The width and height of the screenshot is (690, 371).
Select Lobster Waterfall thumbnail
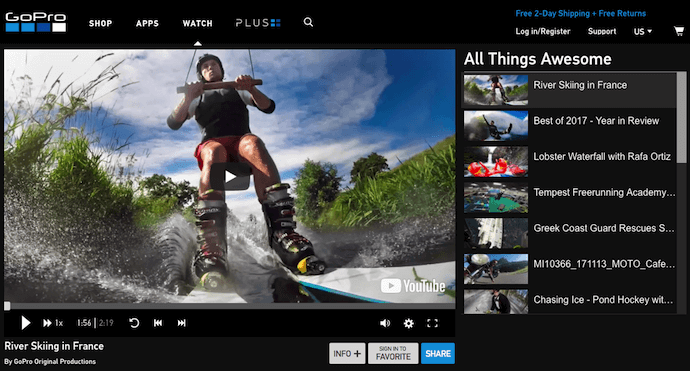pos(496,162)
